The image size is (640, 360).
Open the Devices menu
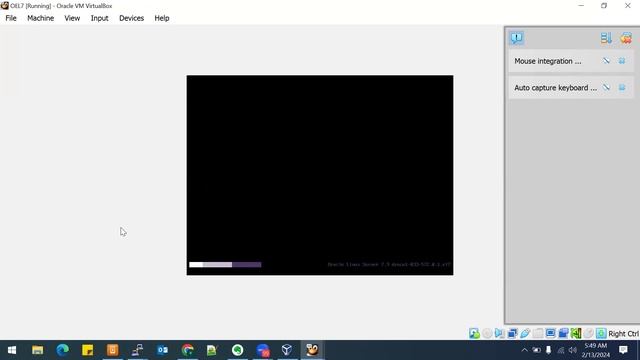coord(131,18)
